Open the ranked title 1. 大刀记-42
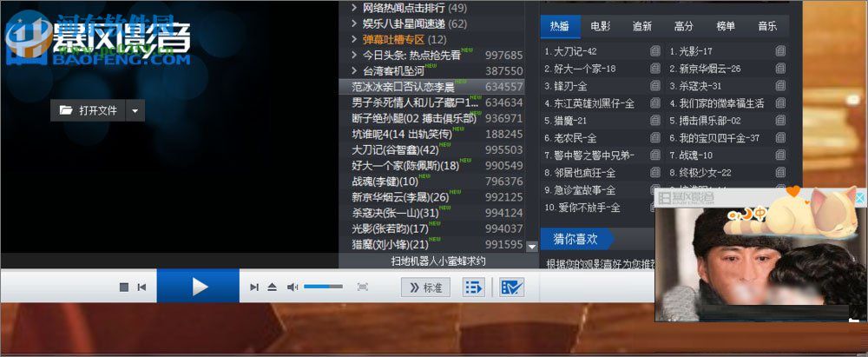Viewport: 868px width, 357px height. 571,51
